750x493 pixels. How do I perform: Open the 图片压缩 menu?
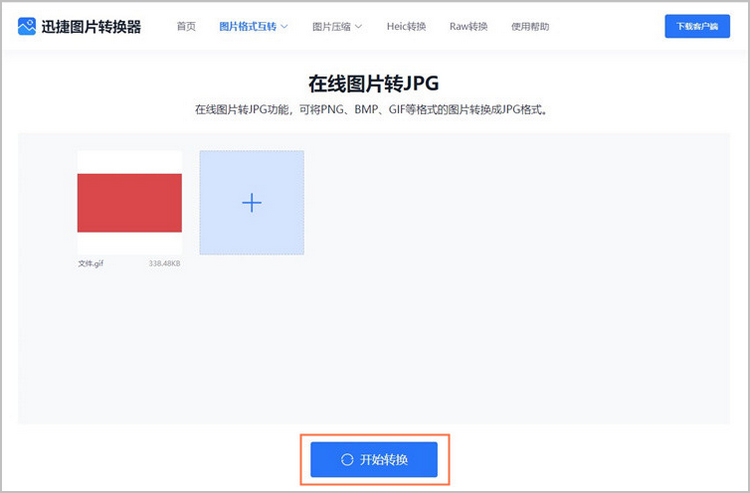(331, 26)
